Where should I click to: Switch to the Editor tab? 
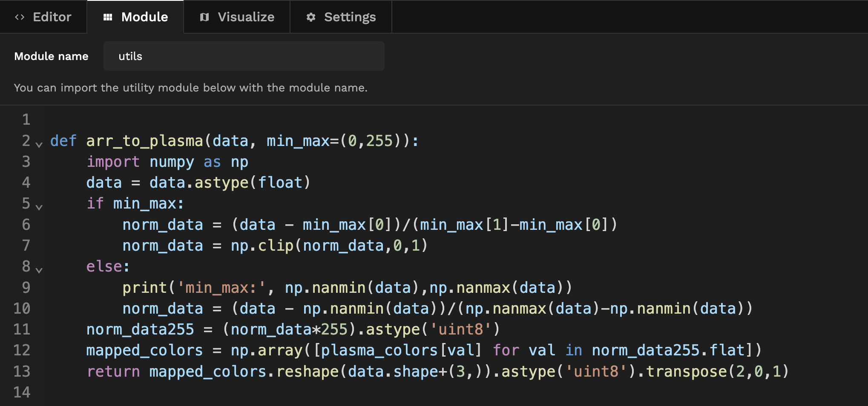pyautogui.click(x=52, y=17)
